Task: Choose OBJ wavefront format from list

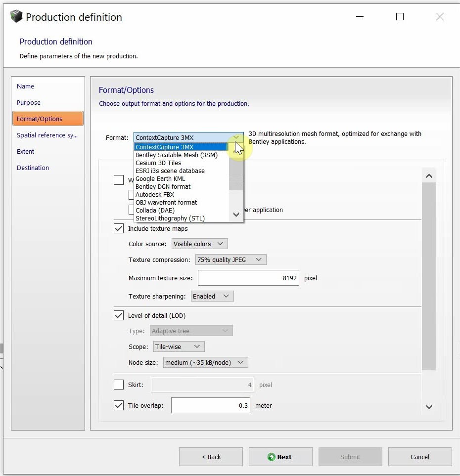Action: 166,202
